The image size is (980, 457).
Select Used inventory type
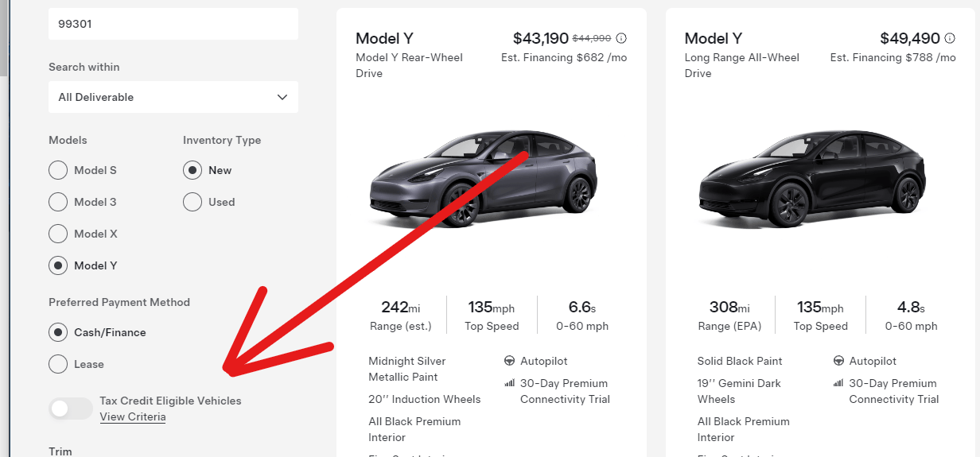coord(192,202)
